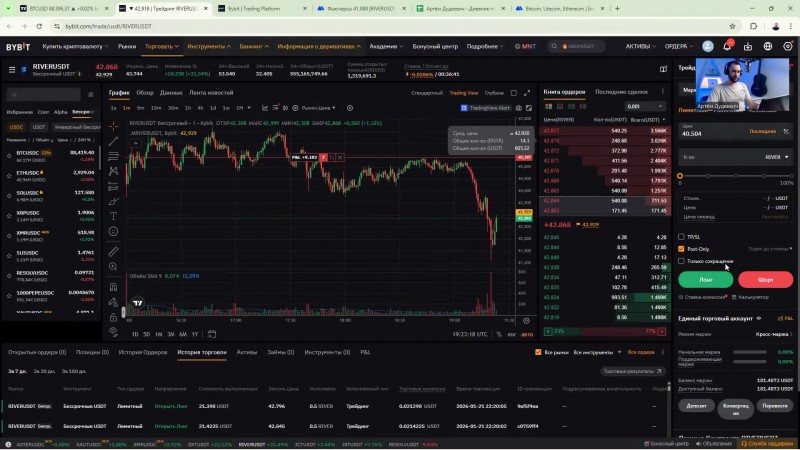The height and width of the screenshot is (450, 800).
Task: Open the Калькулятор link
Action: pos(750,297)
